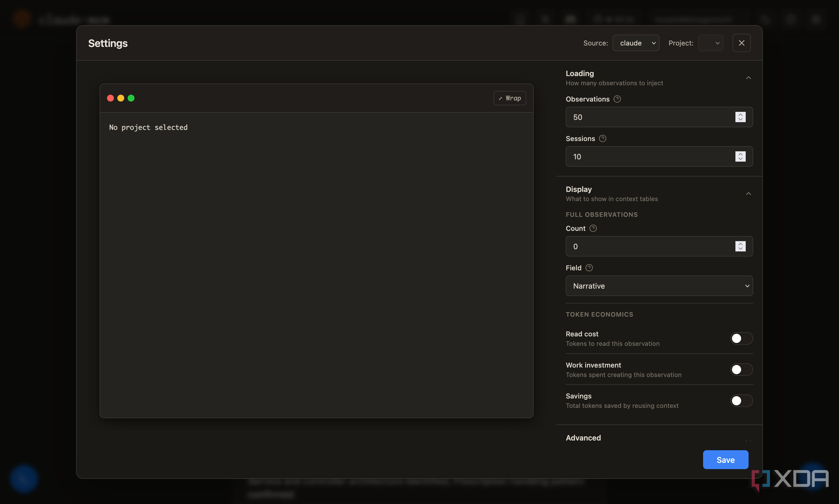839x504 pixels.
Task: Click the Count stepper arrows
Action: pos(741,246)
